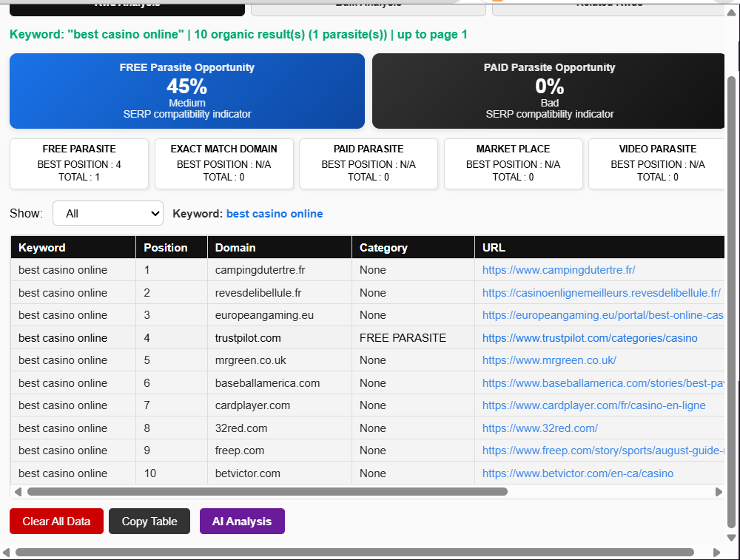
Task: Open the Show filter dropdown
Action: click(x=108, y=213)
